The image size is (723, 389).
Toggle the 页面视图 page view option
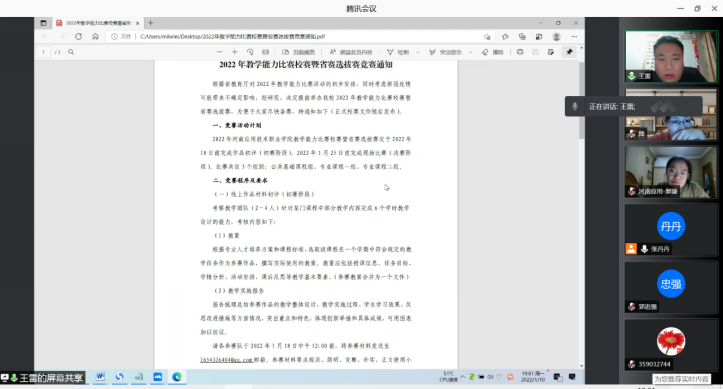pyautogui.click(x=298, y=52)
